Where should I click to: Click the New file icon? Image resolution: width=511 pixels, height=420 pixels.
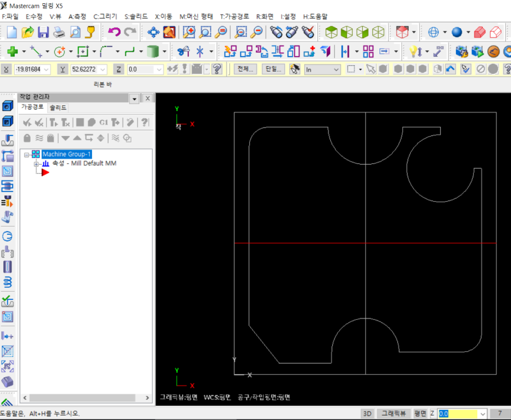[x=11, y=31]
